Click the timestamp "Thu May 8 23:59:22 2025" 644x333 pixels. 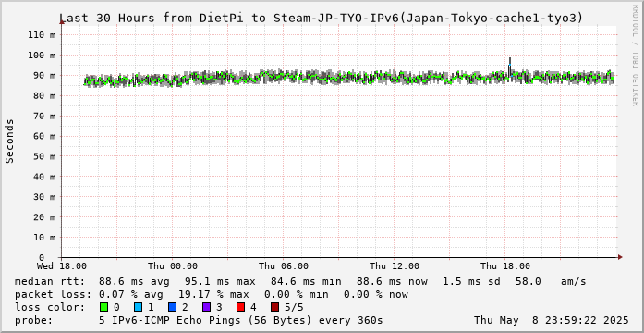pos(552,320)
